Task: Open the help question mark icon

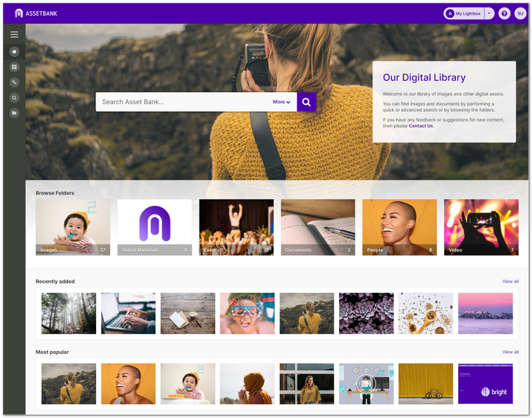Action: pyautogui.click(x=504, y=13)
